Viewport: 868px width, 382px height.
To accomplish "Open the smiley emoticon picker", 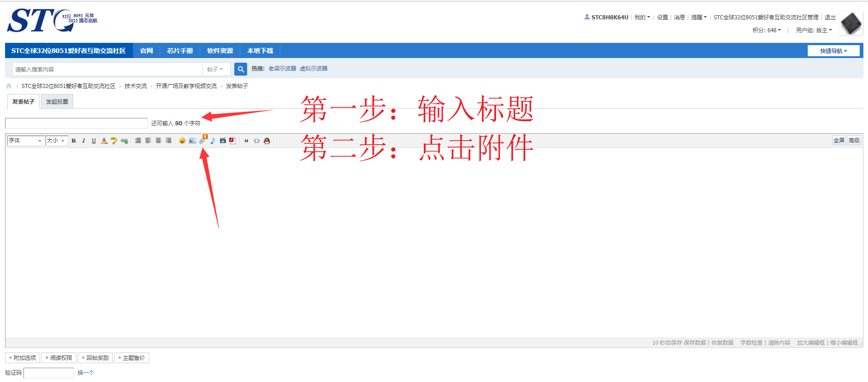I will coord(182,141).
